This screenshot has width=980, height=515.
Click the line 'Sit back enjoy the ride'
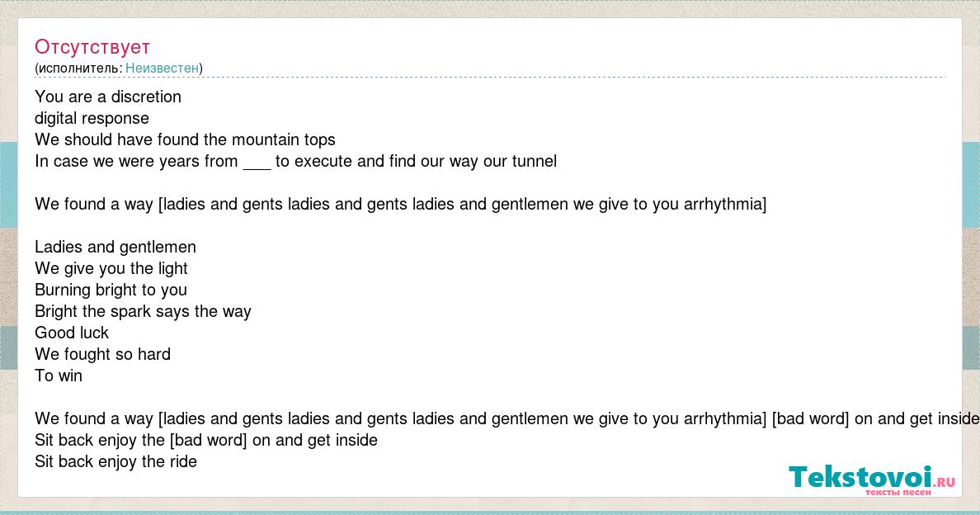pyautogui.click(x=116, y=462)
